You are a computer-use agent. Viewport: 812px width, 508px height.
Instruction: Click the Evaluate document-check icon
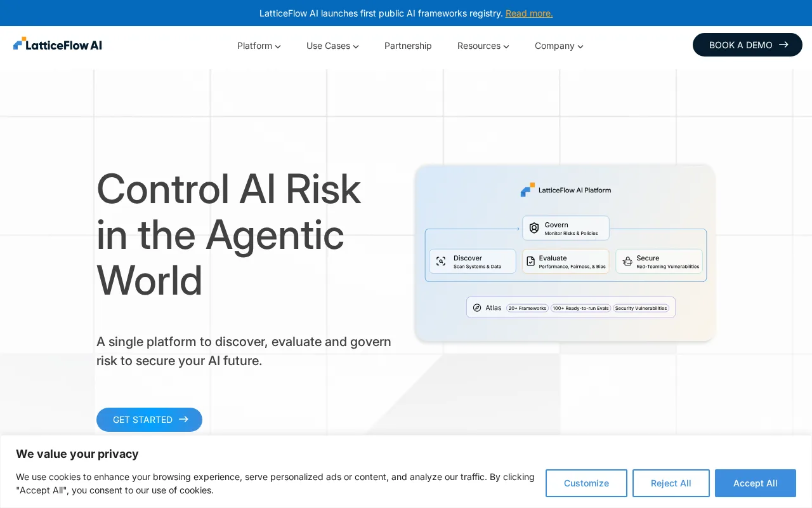[x=530, y=261]
